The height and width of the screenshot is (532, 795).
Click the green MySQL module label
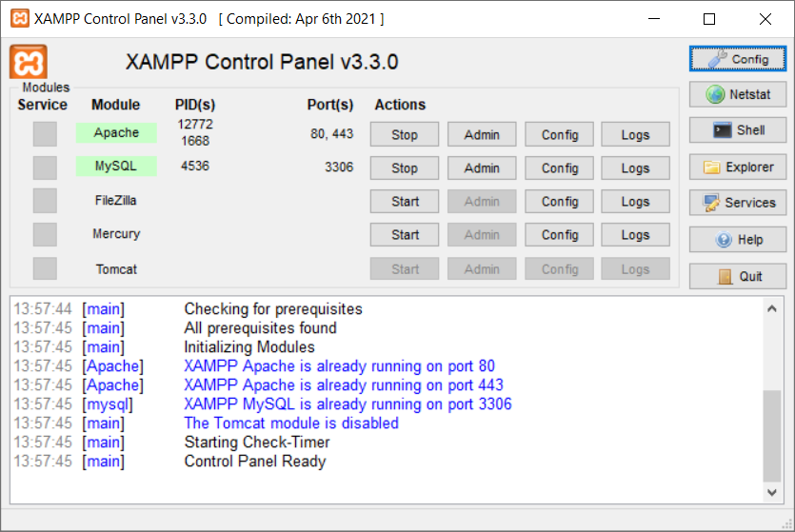point(116,166)
